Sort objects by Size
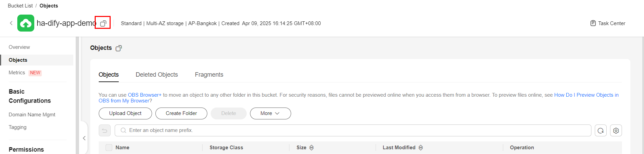Image resolution: width=644 pixels, height=154 pixels. tap(311, 148)
